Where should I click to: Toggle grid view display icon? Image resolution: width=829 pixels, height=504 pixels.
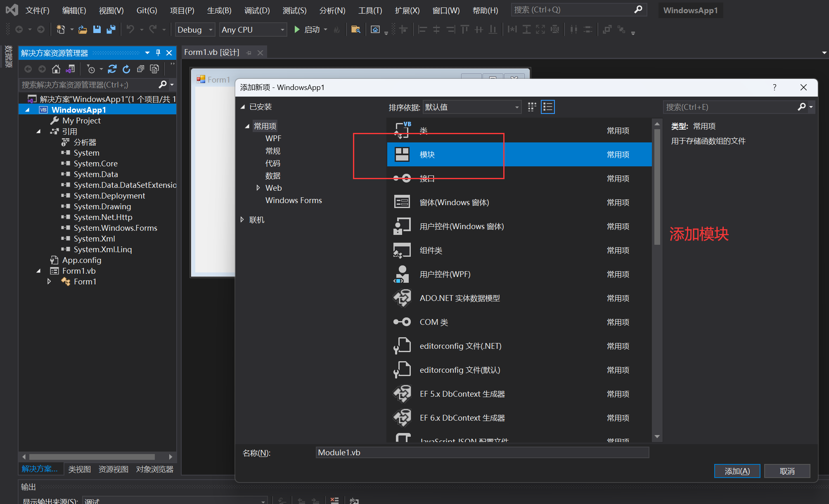point(532,106)
